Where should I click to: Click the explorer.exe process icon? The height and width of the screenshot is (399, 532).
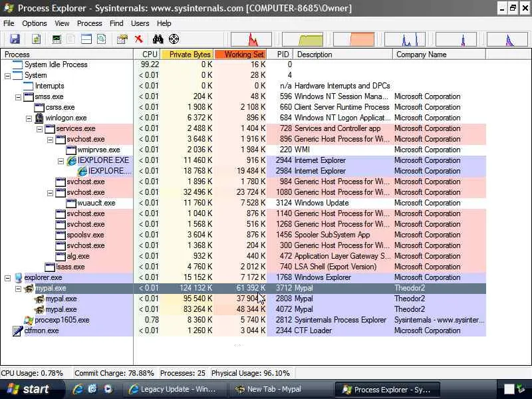point(19,277)
